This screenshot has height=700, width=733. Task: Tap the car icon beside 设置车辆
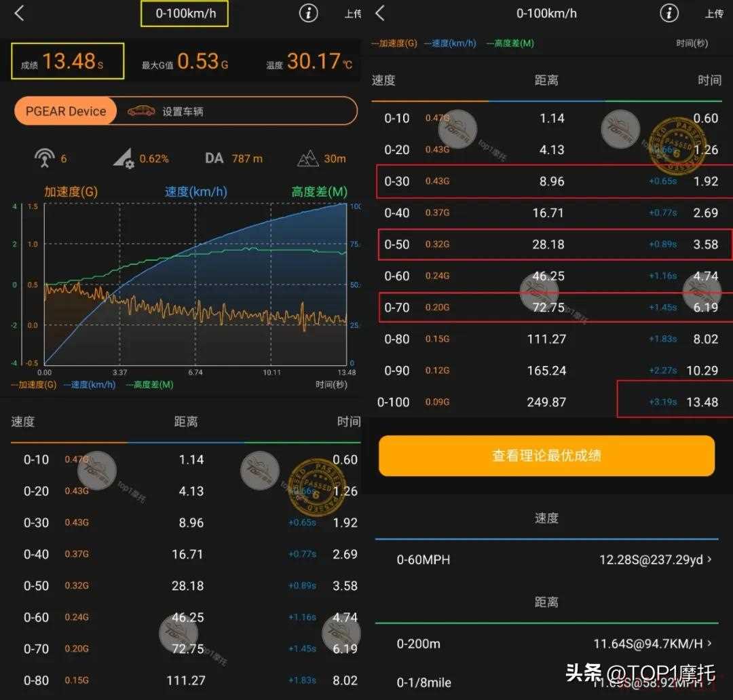tap(140, 111)
